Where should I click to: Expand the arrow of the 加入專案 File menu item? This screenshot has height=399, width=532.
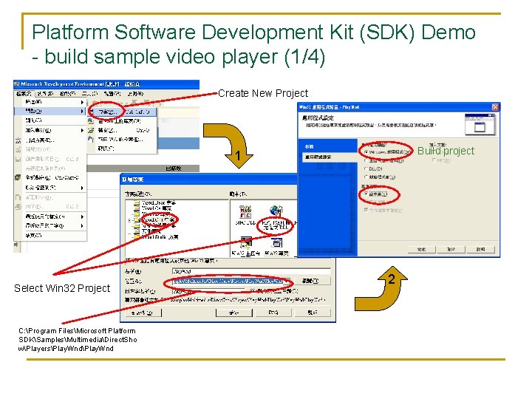82,130
